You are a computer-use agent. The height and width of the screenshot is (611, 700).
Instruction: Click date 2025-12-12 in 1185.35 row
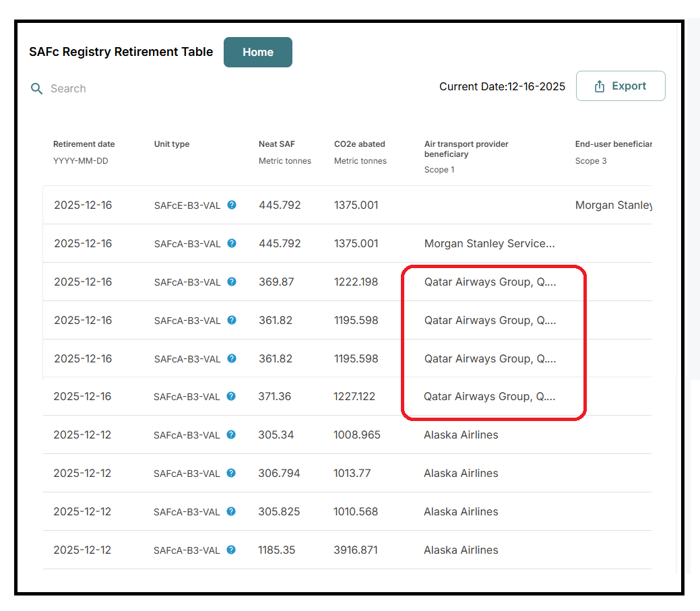82,550
